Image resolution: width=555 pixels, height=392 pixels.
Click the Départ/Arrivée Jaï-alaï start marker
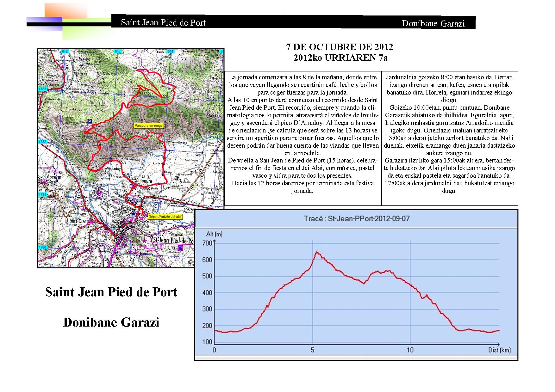[144, 217]
